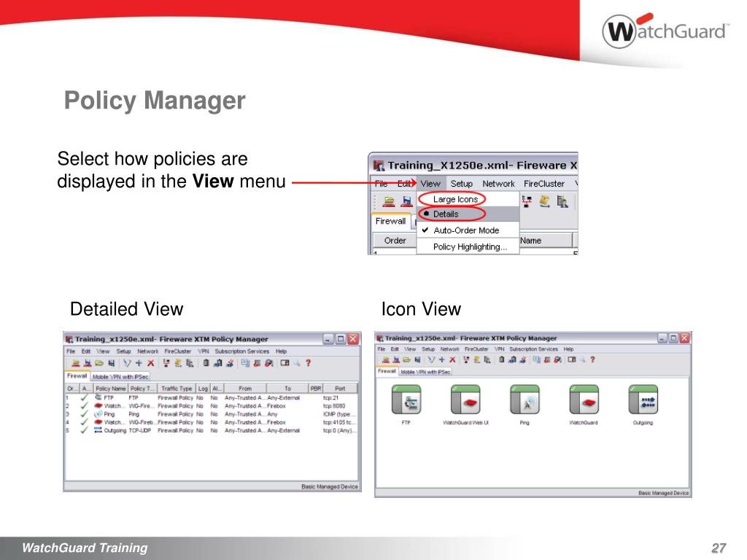Click the open folder icon in Detailed View toolbar
The height and width of the screenshot is (560, 747).
pos(99,363)
